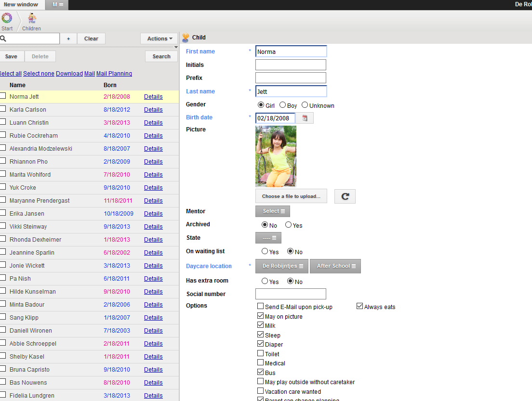Click the Delete button
This screenshot has width=532, height=401.
(x=40, y=57)
